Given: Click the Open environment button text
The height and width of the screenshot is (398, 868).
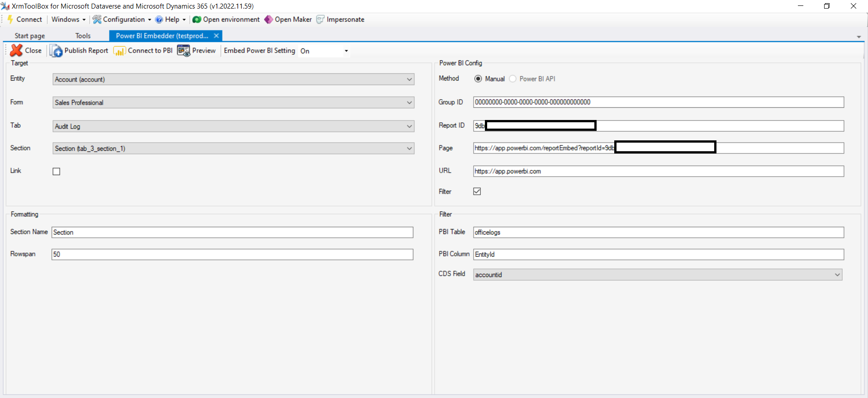Looking at the screenshot, I should click(232, 19).
